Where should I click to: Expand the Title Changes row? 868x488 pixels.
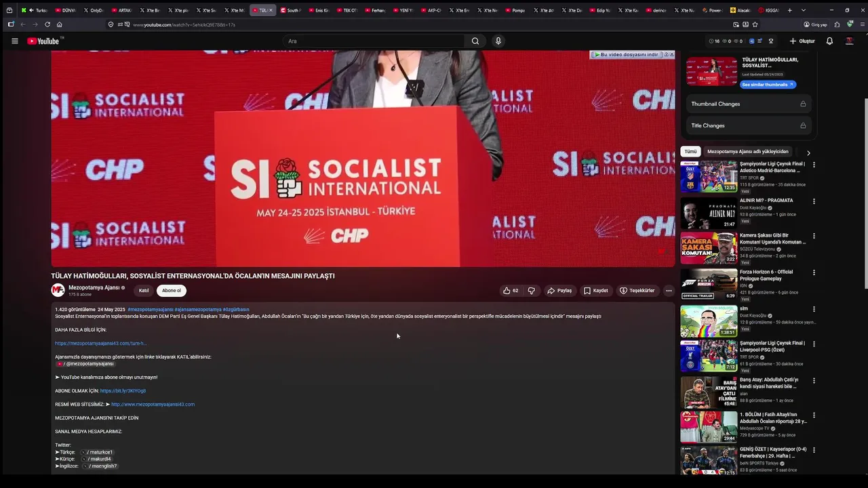point(747,125)
